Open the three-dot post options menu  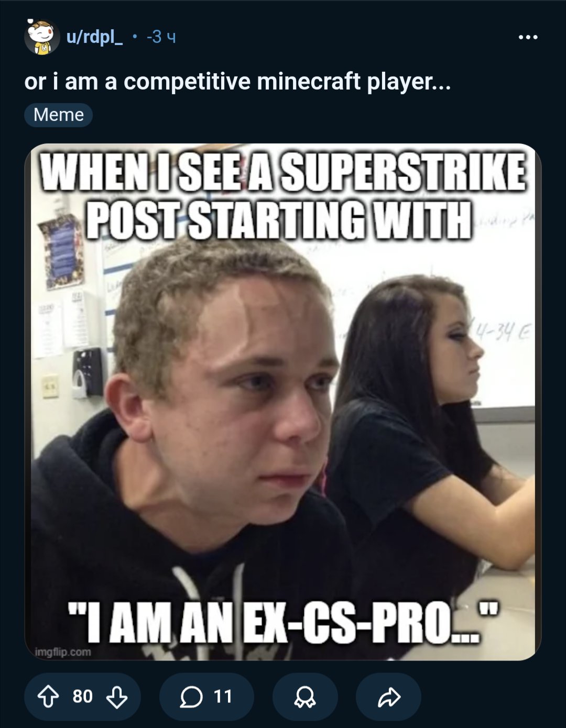pyautogui.click(x=528, y=38)
